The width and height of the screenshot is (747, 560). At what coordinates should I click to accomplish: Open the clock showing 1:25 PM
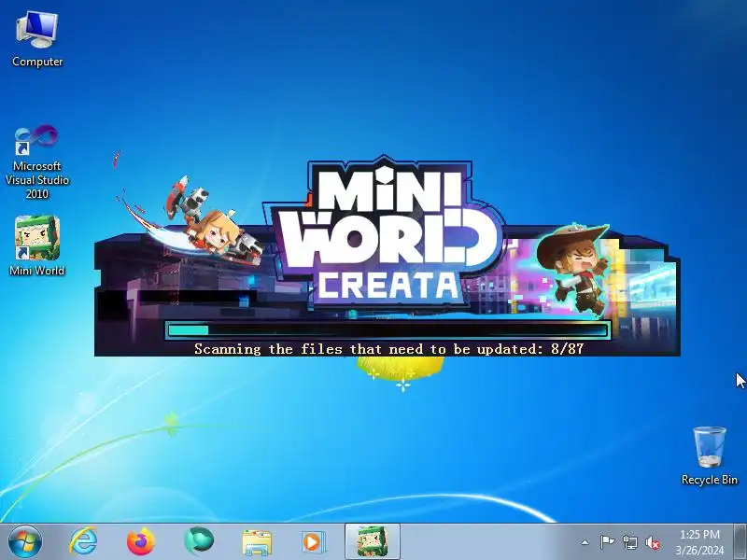699,542
